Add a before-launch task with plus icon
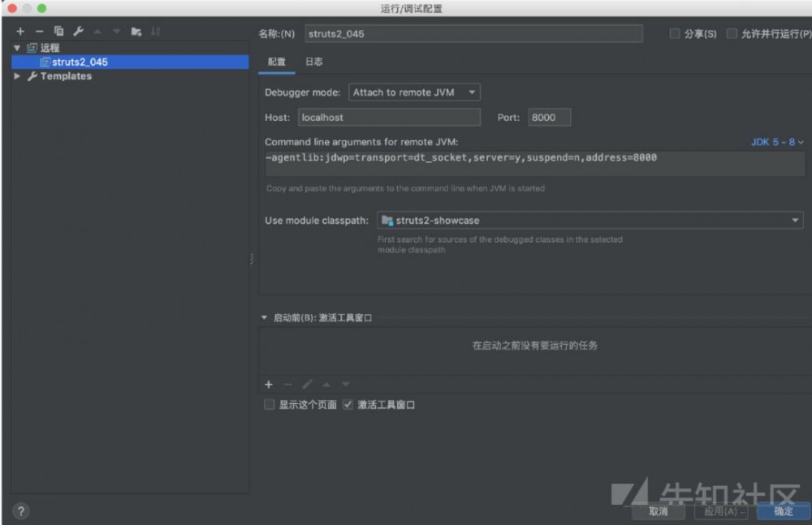 coord(269,384)
